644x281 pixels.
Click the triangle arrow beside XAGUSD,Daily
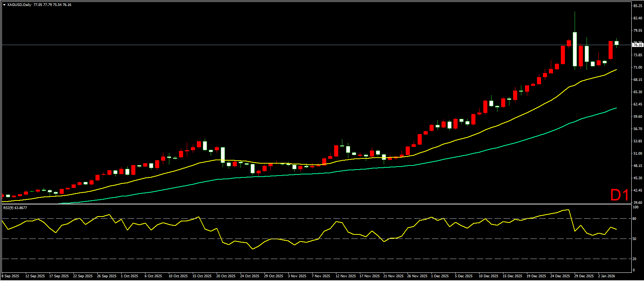click(x=4, y=5)
